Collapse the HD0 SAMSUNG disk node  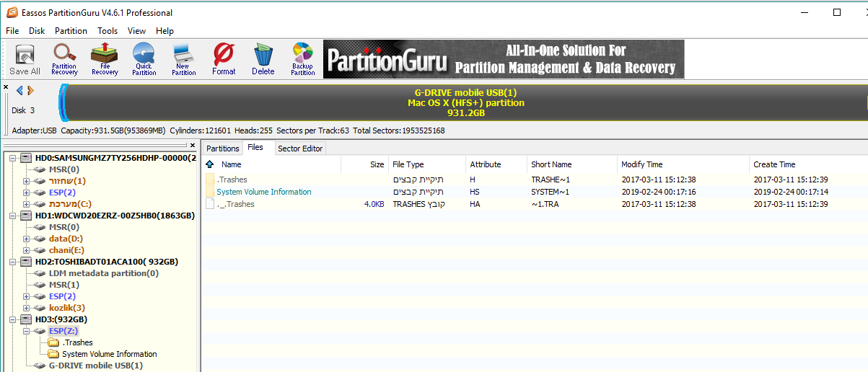pyautogui.click(x=13, y=157)
